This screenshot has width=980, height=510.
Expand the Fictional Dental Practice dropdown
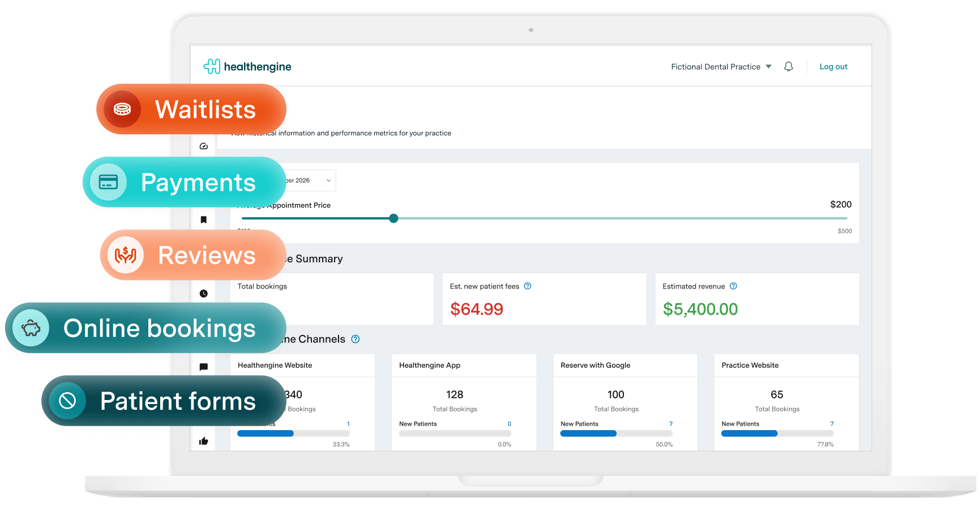(721, 67)
